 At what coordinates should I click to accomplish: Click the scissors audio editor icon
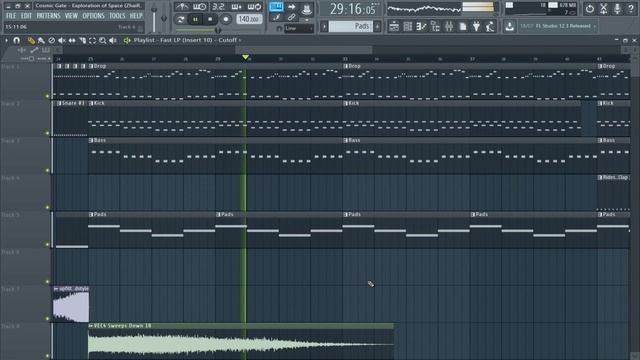click(604, 9)
